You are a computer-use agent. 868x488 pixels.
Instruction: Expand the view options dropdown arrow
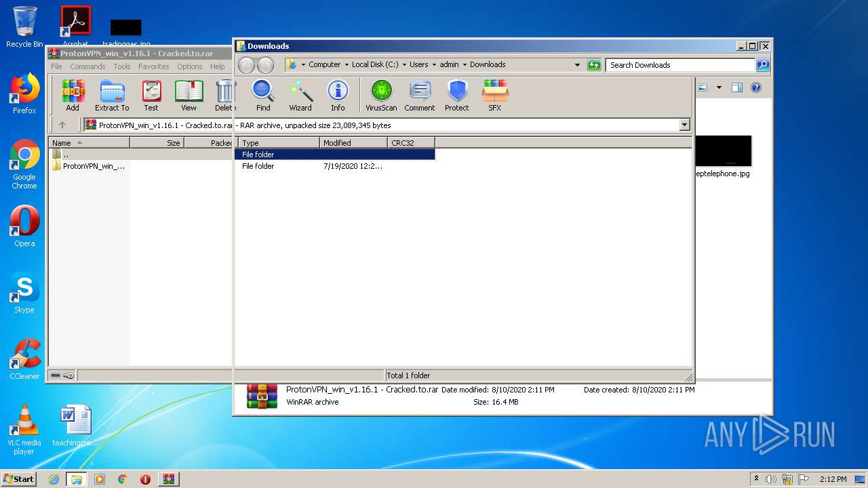(719, 87)
